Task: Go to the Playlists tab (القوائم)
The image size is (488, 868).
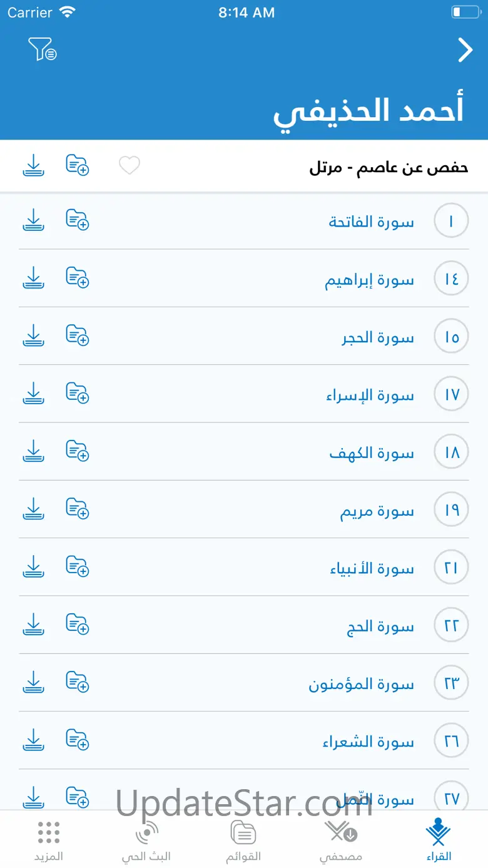Action: click(x=243, y=840)
